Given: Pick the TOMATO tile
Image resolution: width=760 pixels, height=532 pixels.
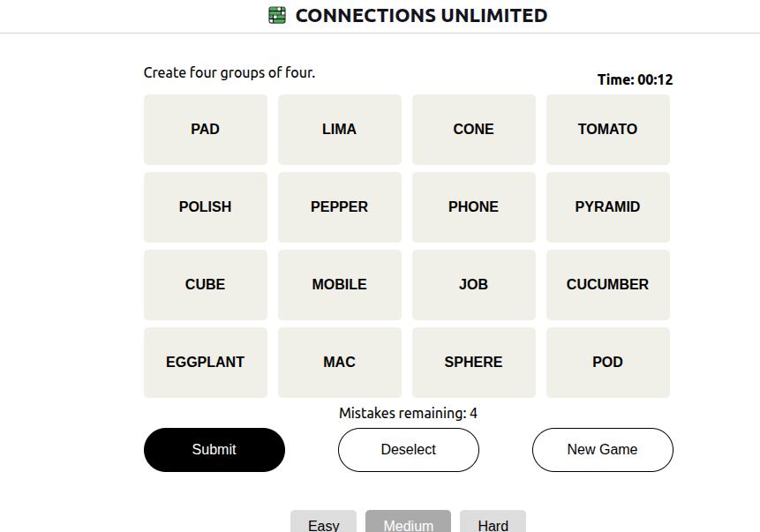Looking at the screenshot, I should 608,130.
